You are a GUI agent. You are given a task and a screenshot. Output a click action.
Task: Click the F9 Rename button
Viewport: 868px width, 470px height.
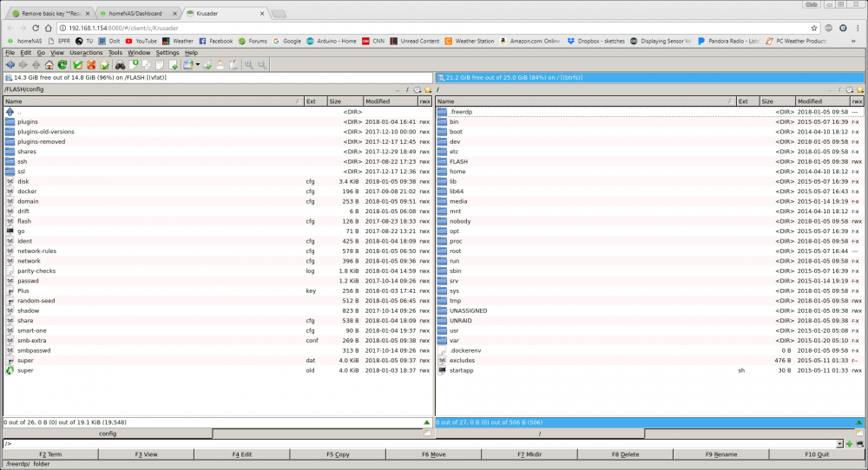click(720, 454)
